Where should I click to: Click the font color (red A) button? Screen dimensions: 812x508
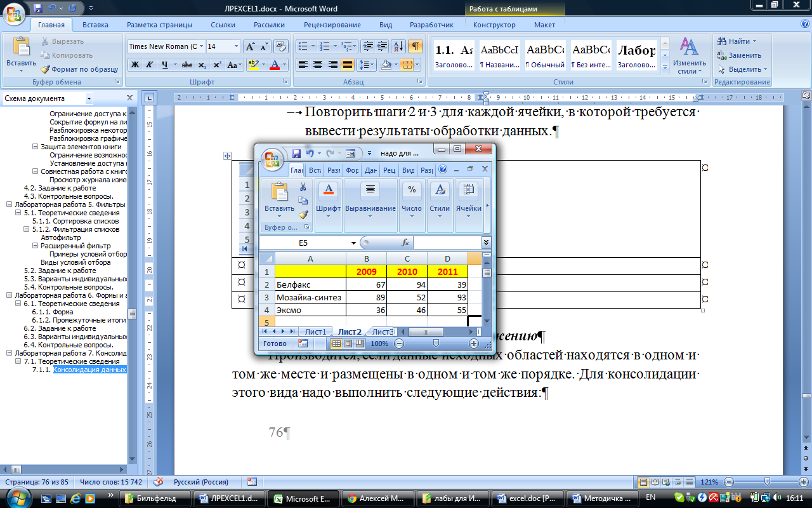274,65
